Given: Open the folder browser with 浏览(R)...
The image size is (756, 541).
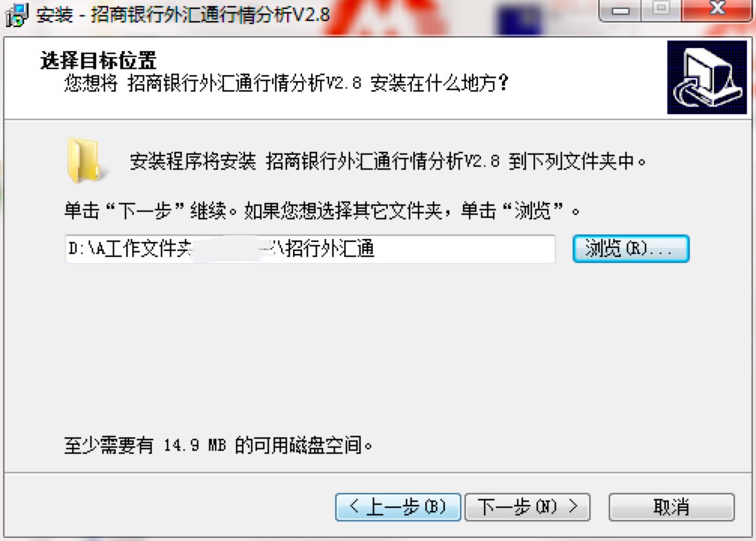Looking at the screenshot, I should [631, 249].
